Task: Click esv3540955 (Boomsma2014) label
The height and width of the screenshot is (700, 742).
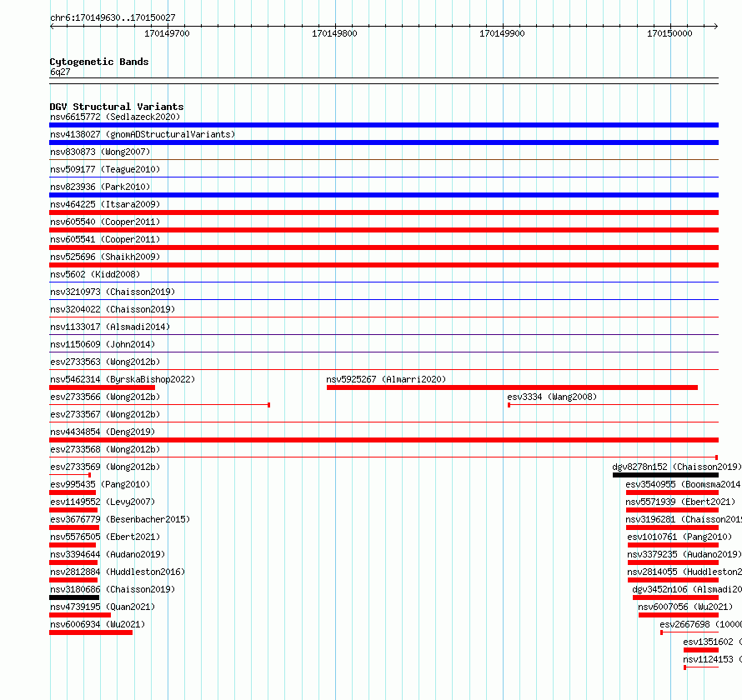Action: 684,484
